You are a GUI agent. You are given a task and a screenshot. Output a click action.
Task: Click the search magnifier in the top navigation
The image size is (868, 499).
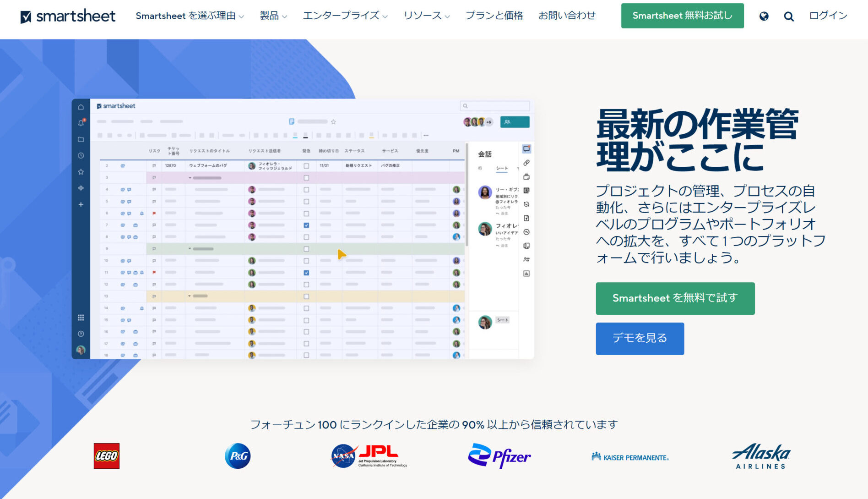pos(788,16)
